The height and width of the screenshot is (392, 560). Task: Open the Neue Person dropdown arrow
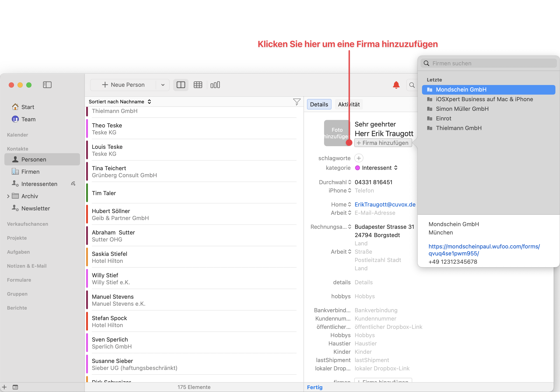(163, 85)
